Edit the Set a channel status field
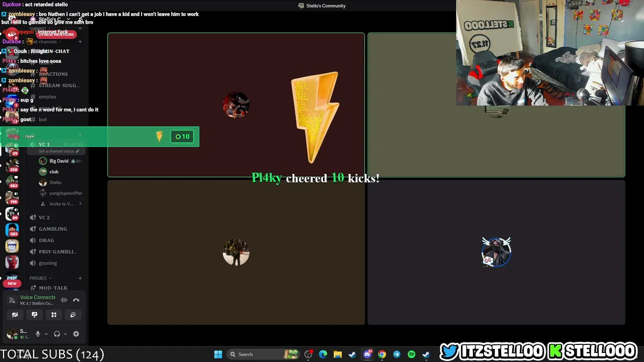This screenshot has width=644, height=362. click(58, 151)
